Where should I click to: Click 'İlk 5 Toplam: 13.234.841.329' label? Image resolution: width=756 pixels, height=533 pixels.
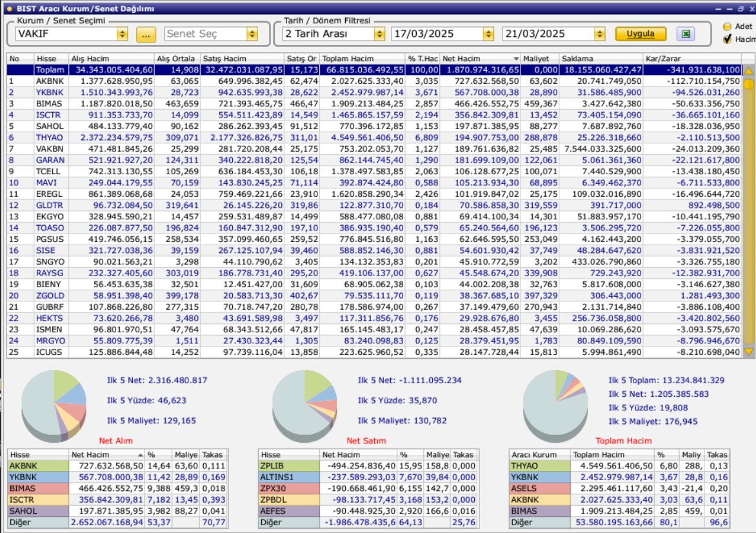(x=666, y=381)
